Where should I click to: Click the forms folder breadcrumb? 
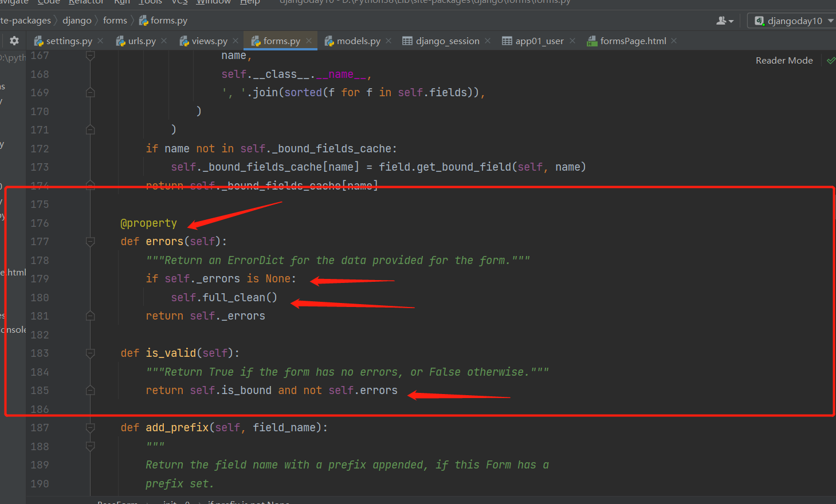[x=115, y=21]
